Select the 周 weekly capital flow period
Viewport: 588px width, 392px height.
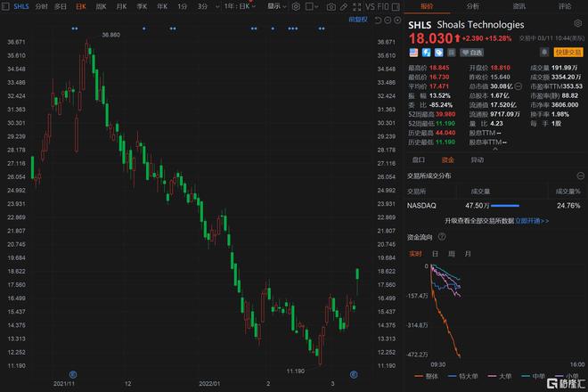[452, 254]
